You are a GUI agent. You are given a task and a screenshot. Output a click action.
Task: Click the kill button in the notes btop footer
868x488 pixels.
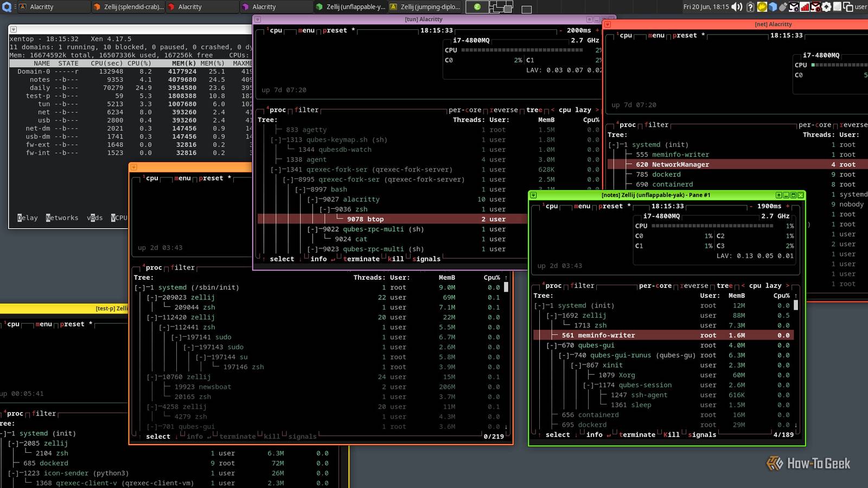coord(671,434)
